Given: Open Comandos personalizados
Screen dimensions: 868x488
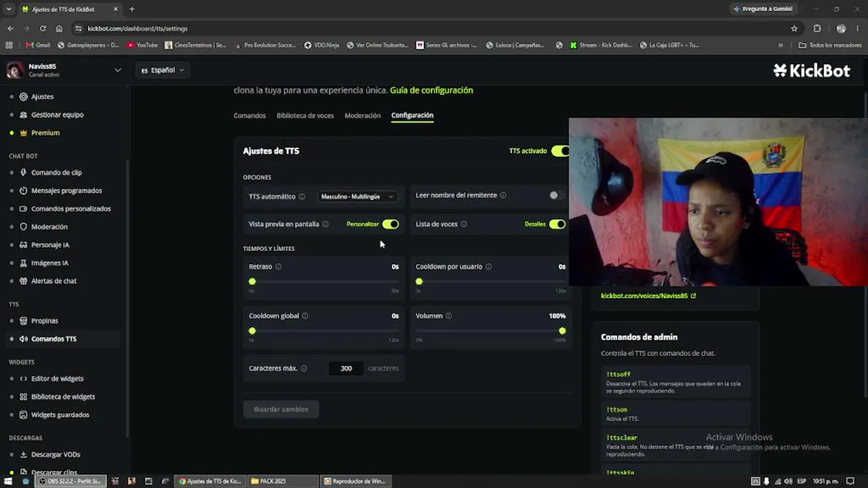Looking at the screenshot, I should (x=71, y=209).
